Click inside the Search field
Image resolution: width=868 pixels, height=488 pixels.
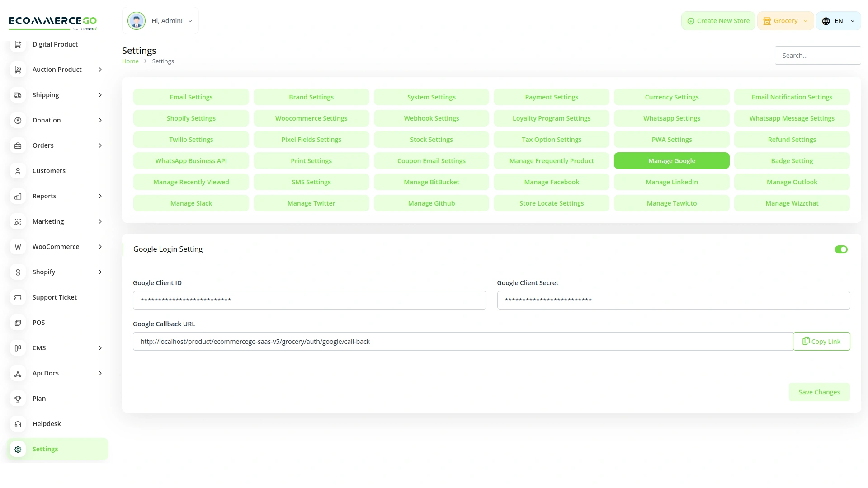[x=818, y=55]
